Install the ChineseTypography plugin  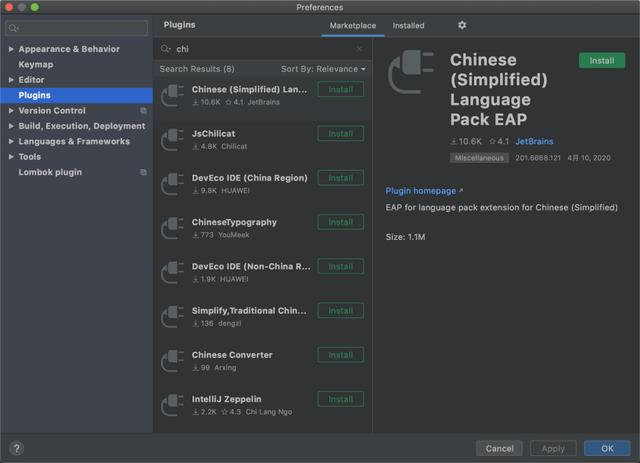tap(340, 222)
